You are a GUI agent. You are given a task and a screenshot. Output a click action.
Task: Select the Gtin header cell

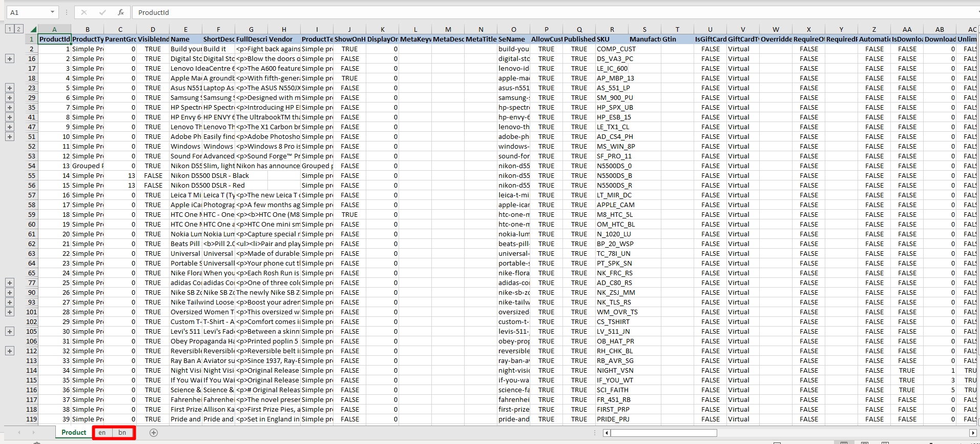(678, 39)
